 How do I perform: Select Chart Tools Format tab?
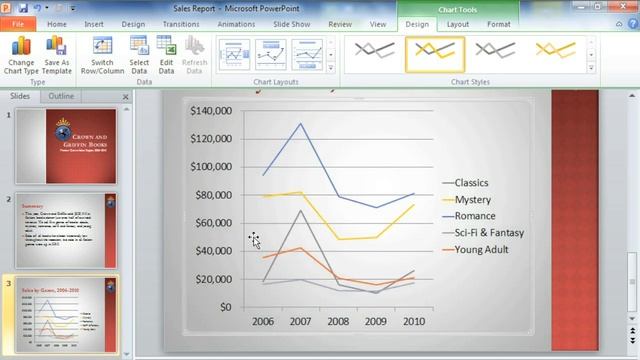[x=499, y=24]
